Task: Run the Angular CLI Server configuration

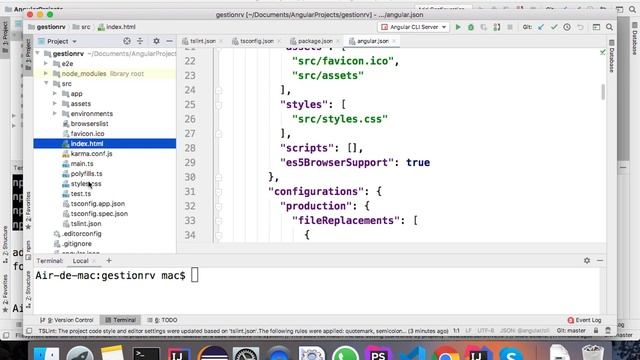Action: pos(458,27)
